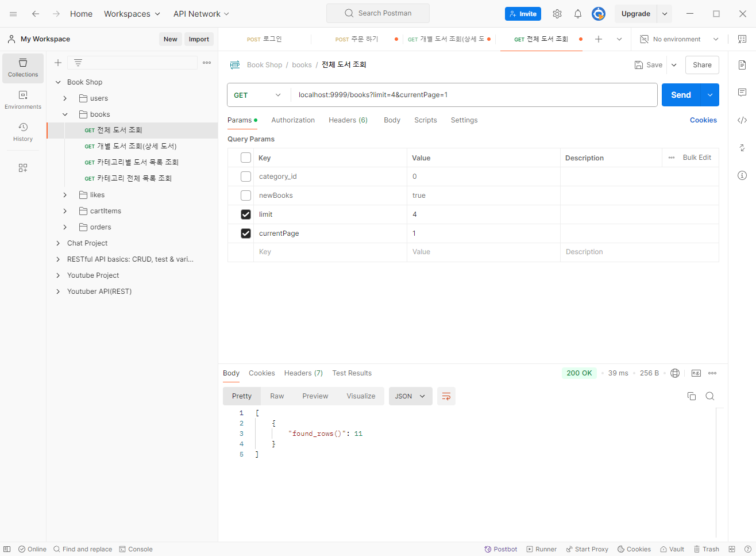The width and height of the screenshot is (756, 556).
Task: Open the Documentation icon in right sidebar
Action: (742, 65)
